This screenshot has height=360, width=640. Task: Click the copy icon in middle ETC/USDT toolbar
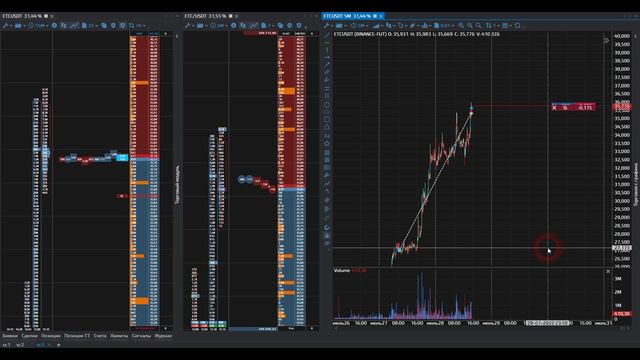(x=280, y=25)
